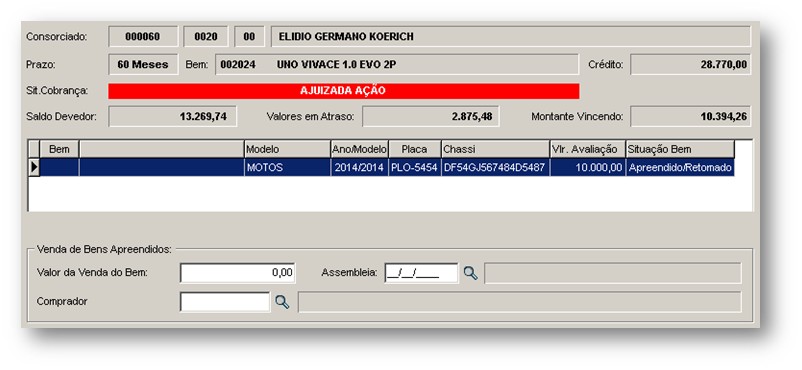The height and width of the screenshot is (370, 802).
Task: Select the 2014/2014 year cell
Action: tap(360, 167)
